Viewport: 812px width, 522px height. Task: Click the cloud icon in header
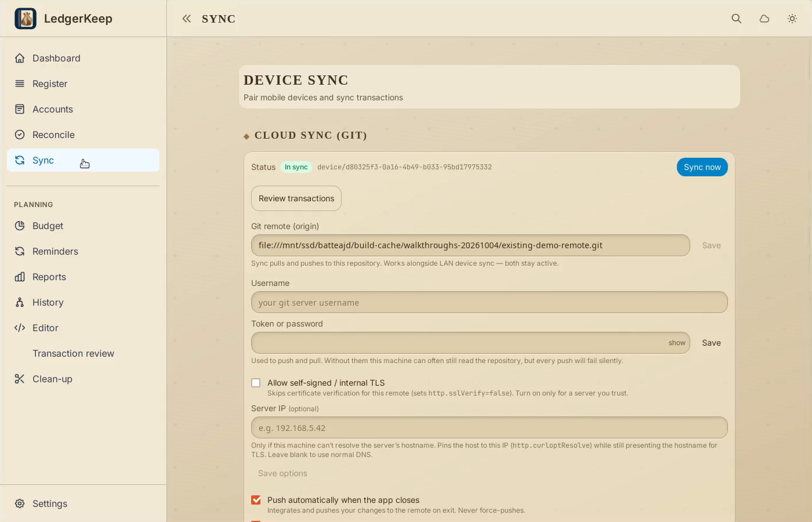764,19
